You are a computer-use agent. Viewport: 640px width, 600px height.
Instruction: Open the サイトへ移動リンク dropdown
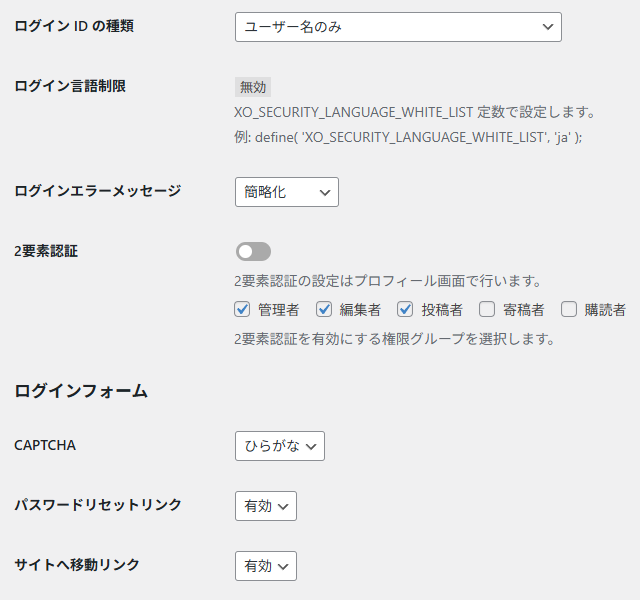pyautogui.click(x=266, y=566)
